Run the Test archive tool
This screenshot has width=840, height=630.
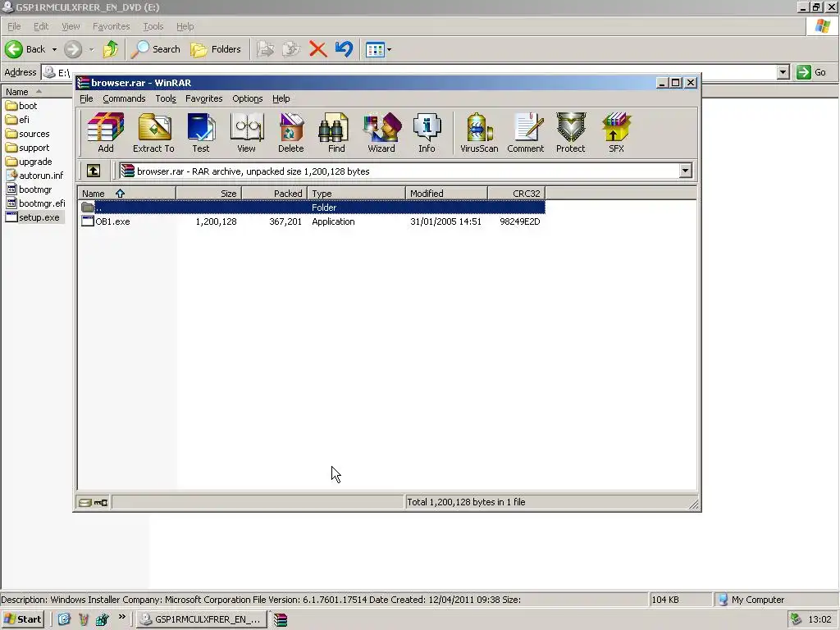(x=201, y=133)
